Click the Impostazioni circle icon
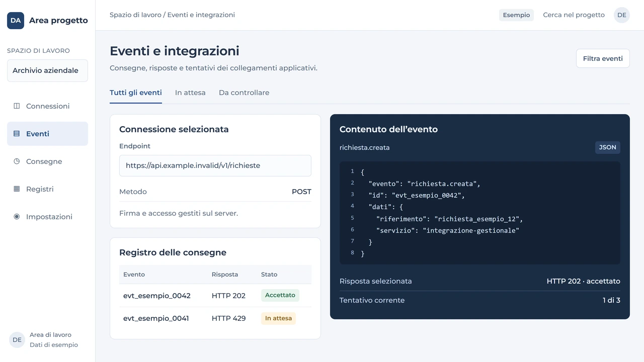The height and width of the screenshot is (362, 644). [x=17, y=217]
